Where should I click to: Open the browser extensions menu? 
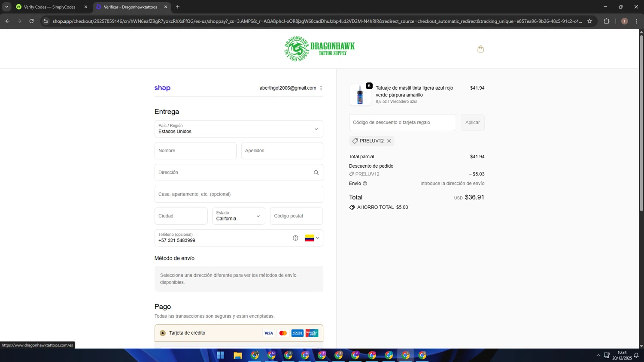[x=607, y=21]
